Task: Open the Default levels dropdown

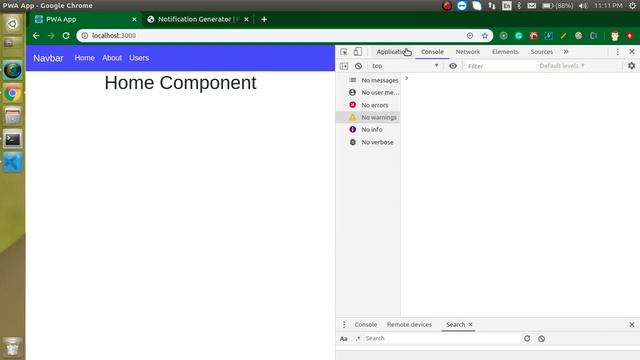Action: 562,66
